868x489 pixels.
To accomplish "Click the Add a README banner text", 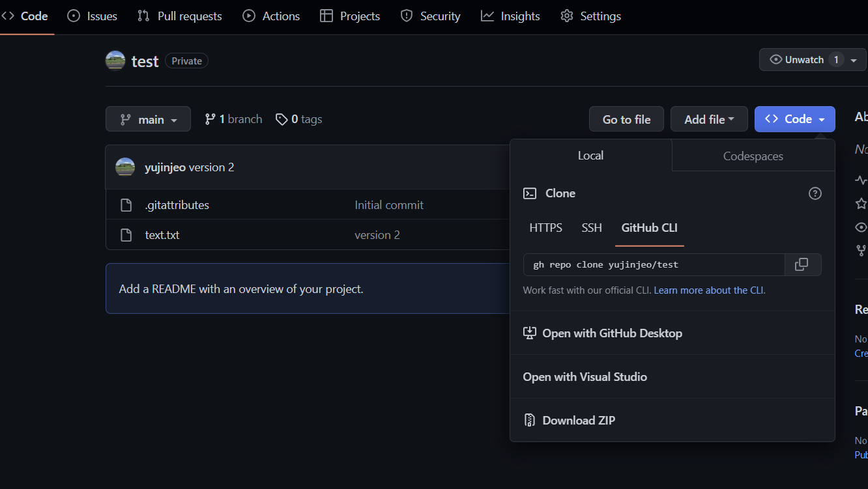I will pos(241,289).
